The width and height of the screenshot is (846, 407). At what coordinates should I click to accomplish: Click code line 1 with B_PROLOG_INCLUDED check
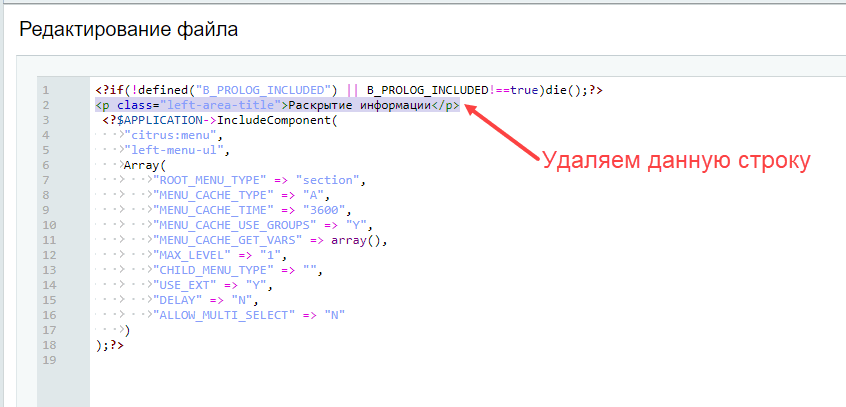(x=349, y=90)
